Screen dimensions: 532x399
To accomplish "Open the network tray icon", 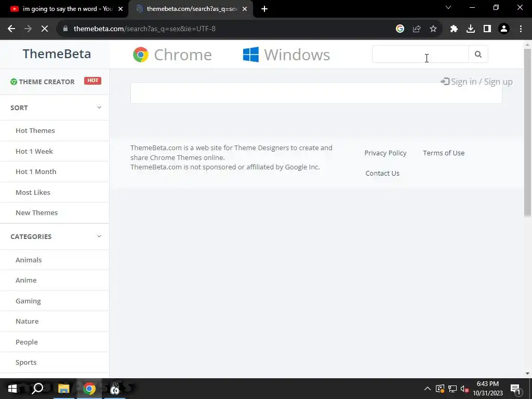I will (453, 389).
